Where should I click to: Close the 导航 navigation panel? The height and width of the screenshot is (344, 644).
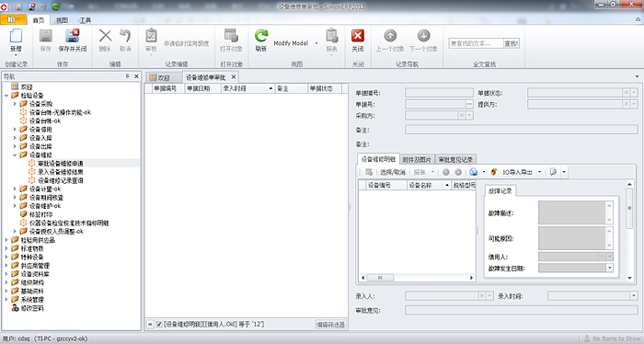(x=136, y=76)
